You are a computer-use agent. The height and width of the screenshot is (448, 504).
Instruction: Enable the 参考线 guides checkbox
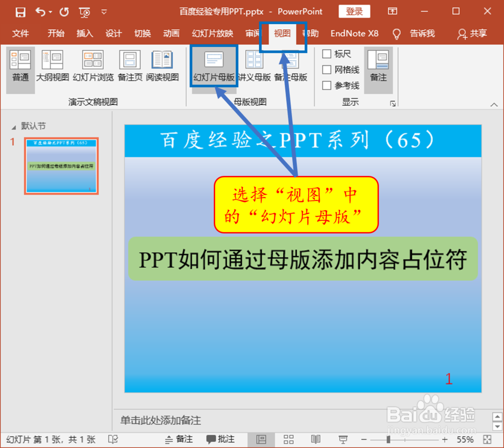[x=327, y=85]
